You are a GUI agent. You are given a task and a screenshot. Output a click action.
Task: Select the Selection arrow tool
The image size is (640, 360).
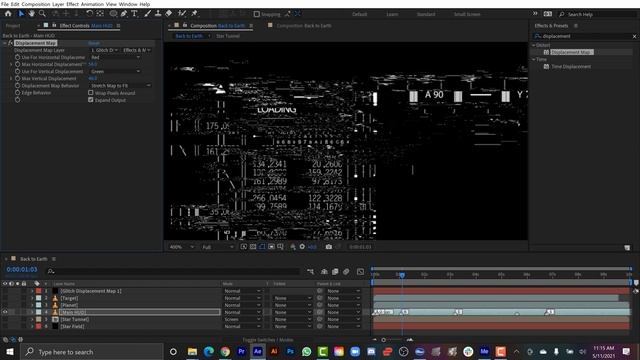tap(21, 13)
